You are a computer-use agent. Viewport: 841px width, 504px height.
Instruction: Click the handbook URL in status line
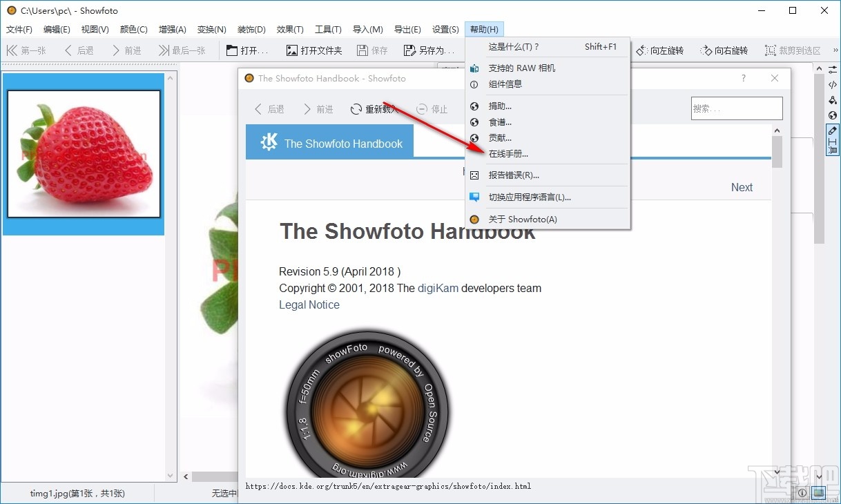[x=388, y=486]
